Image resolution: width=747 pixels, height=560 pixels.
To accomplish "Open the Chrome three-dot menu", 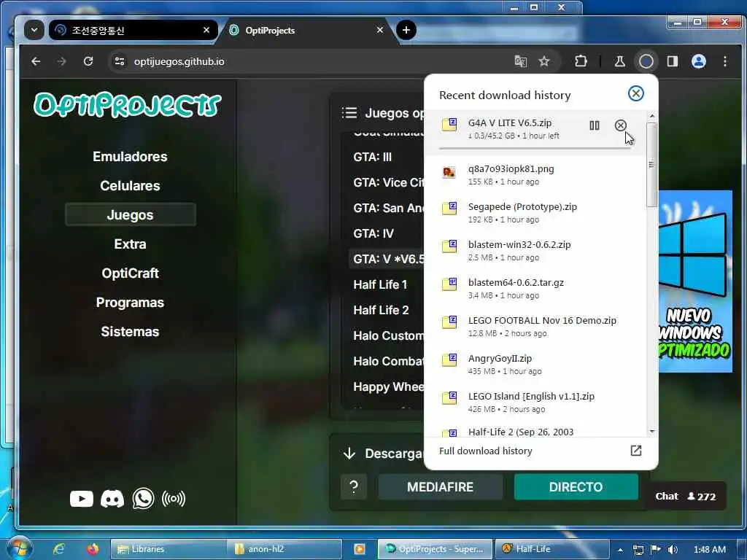I will [724, 61].
